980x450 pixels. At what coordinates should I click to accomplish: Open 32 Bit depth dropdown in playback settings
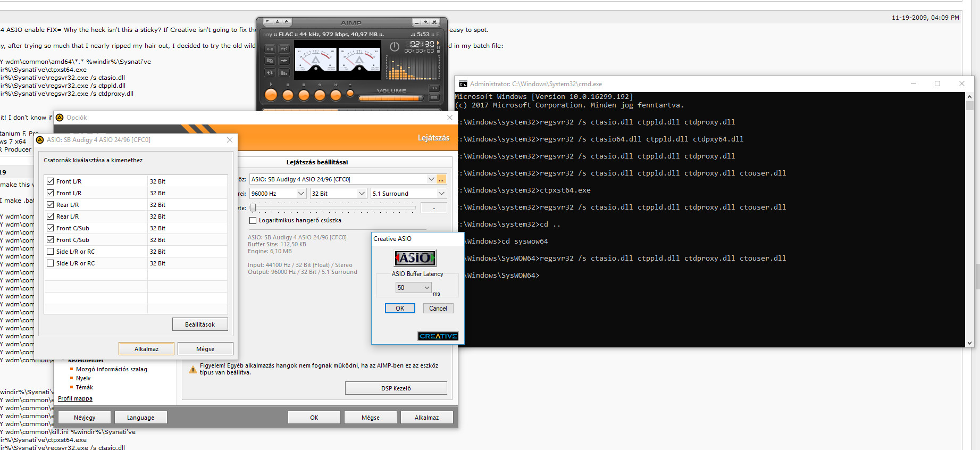338,194
